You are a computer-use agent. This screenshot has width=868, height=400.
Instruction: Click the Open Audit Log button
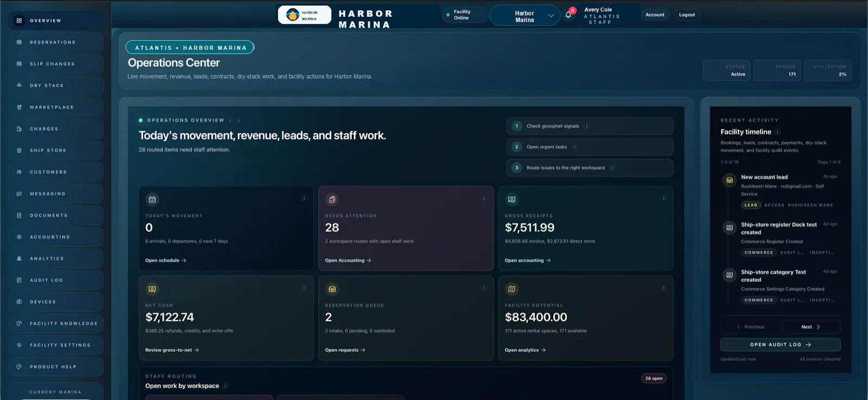(780, 345)
